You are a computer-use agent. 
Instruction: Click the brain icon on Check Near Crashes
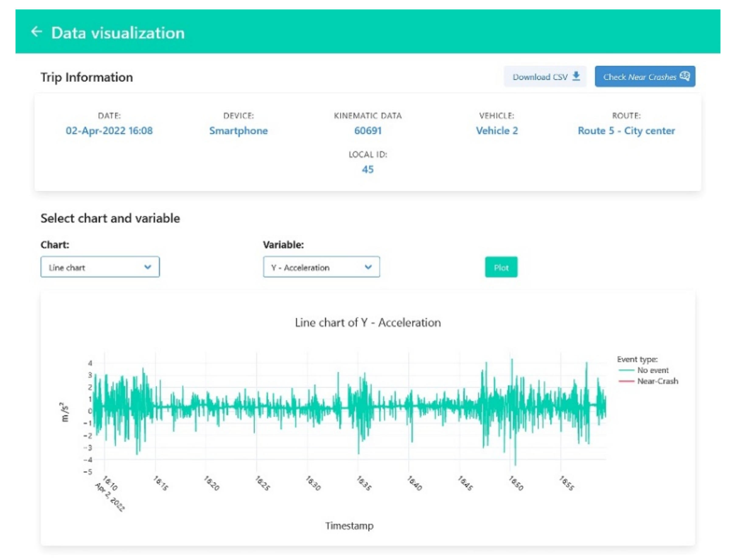coord(684,76)
